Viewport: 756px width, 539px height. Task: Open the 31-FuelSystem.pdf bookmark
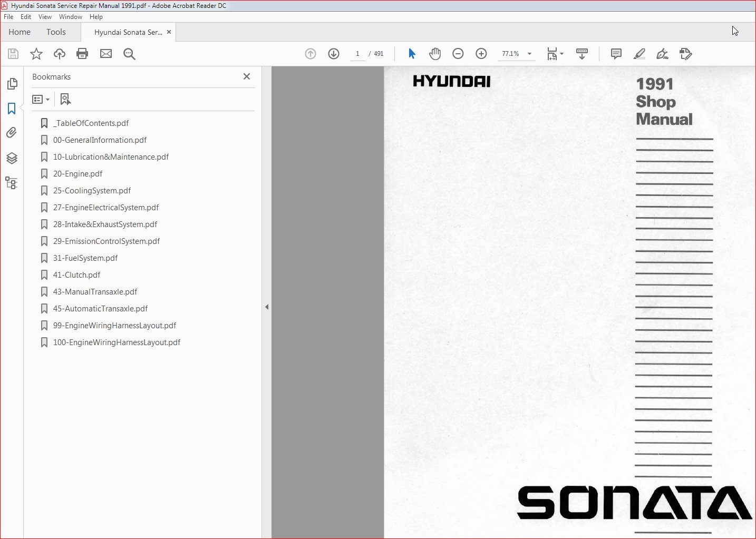[x=85, y=258]
